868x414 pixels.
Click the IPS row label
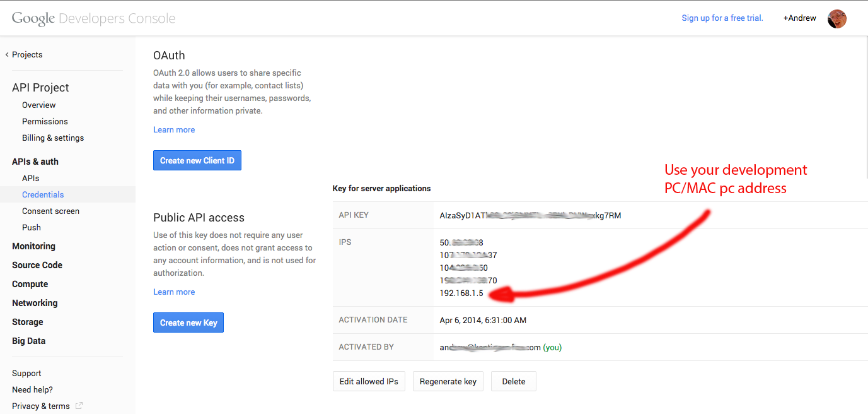345,242
